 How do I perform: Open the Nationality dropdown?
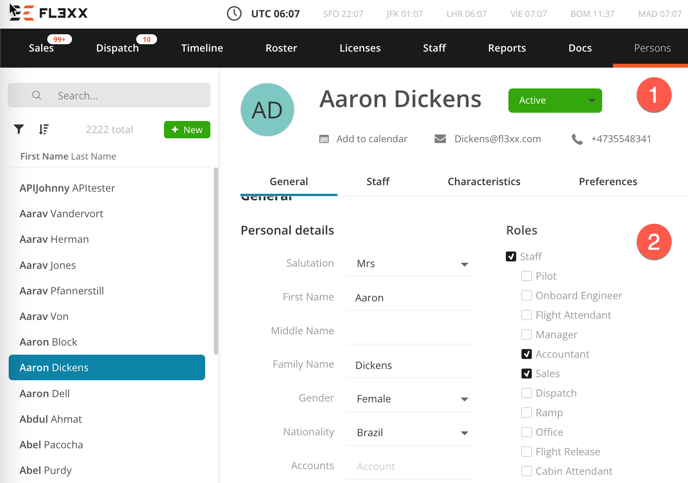410,433
